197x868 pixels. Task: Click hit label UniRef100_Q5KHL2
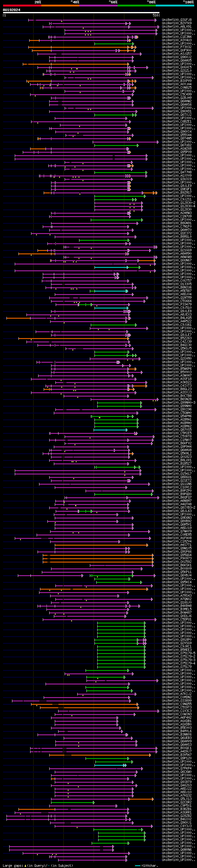tap(177, 453)
